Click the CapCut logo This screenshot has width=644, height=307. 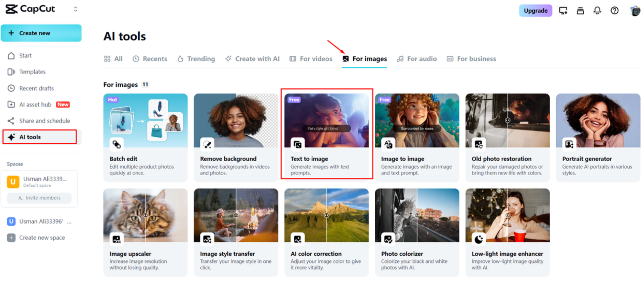coord(30,9)
